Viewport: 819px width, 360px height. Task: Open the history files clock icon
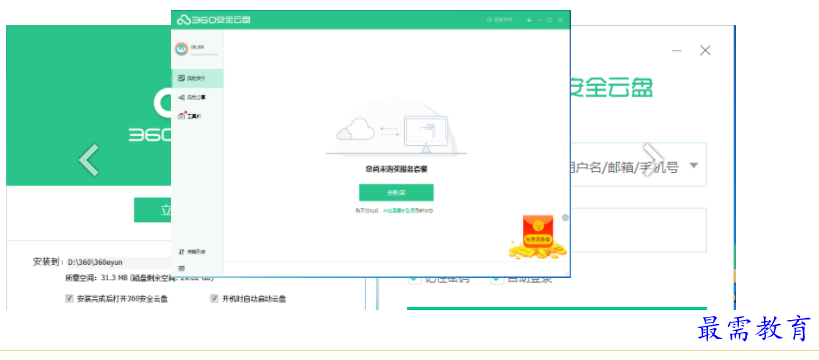489,20
